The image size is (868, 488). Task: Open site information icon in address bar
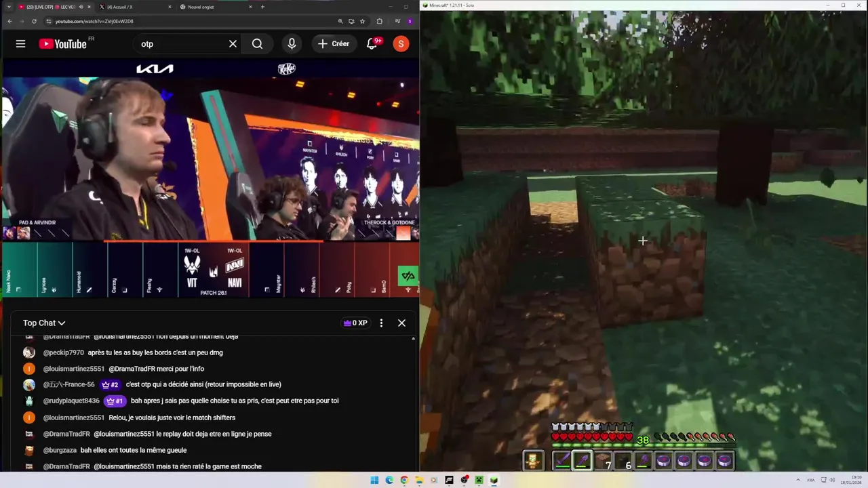(49, 21)
